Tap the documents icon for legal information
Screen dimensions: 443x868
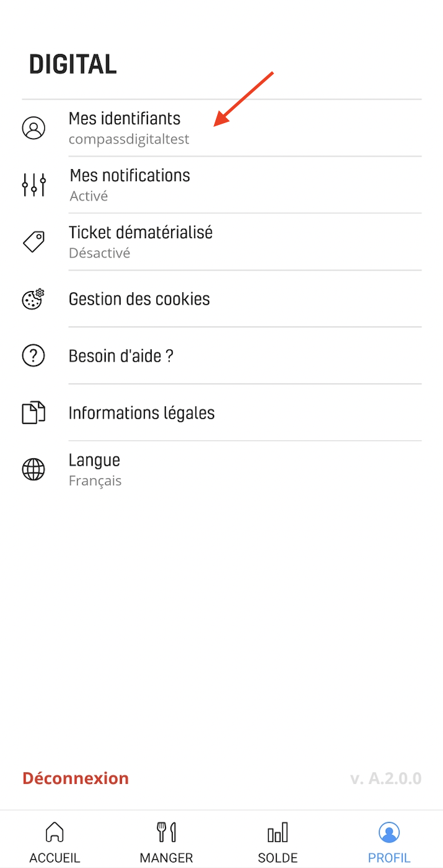pyautogui.click(x=34, y=413)
